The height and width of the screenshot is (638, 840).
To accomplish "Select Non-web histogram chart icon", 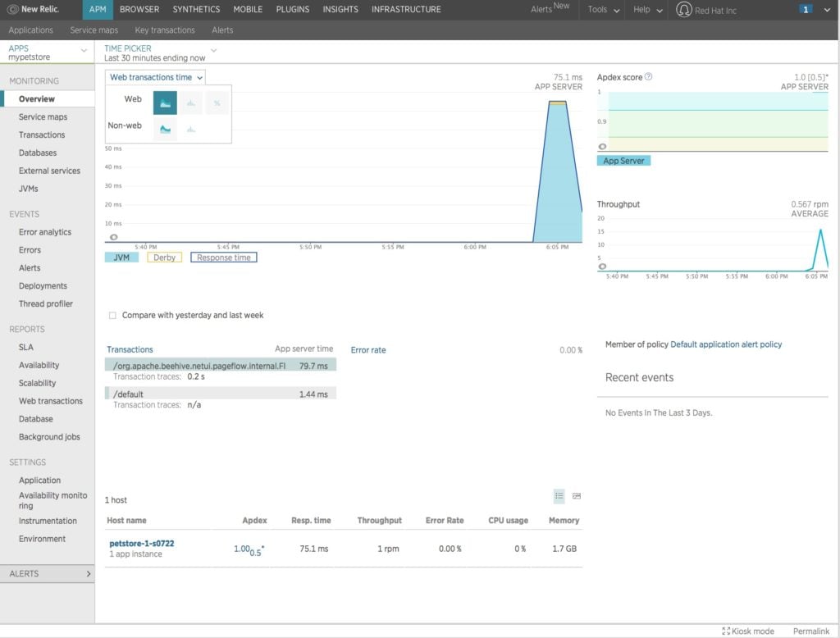I will click(191, 129).
